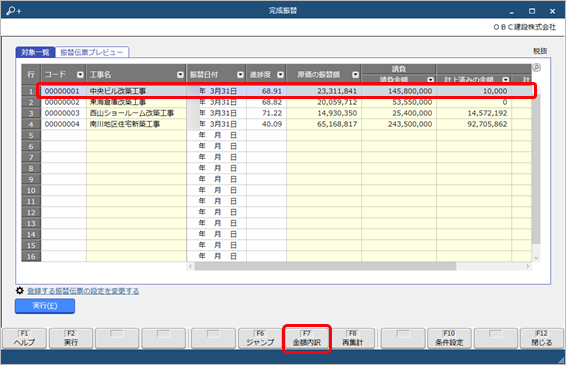Select the 南川地区住宅新築工事 project name cell

click(x=136, y=124)
